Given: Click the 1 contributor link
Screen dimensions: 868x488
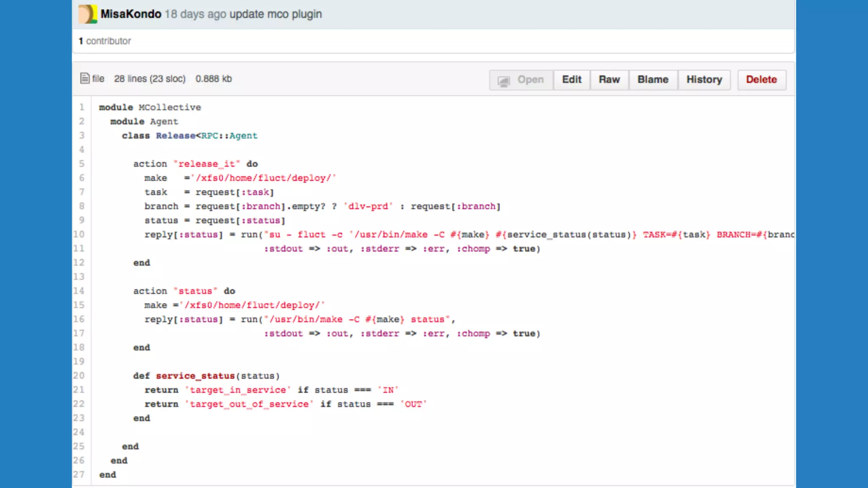Looking at the screenshot, I should [x=105, y=41].
